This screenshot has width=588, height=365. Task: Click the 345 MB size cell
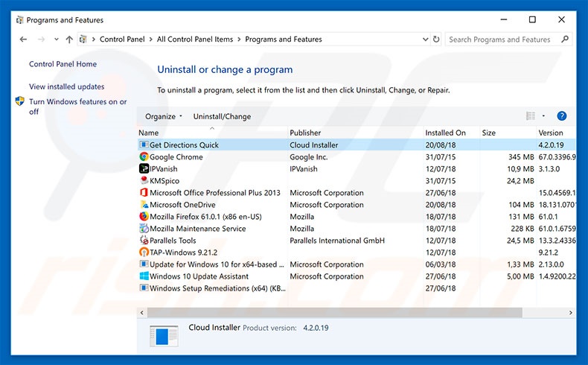click(x=521, y=157)
